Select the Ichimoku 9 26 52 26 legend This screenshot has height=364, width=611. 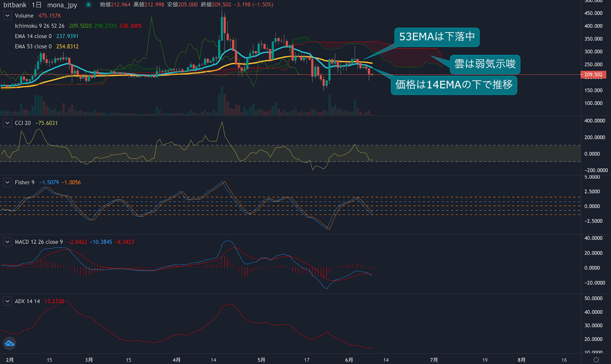click(39, 26)
